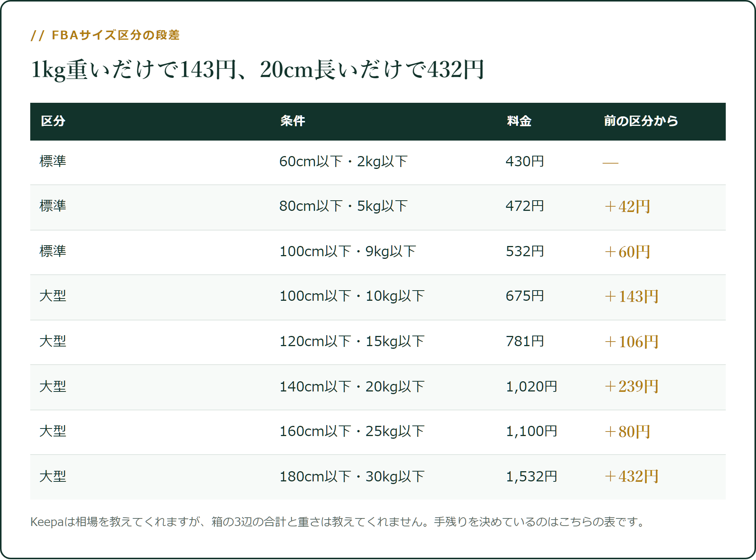
Task: Select the 60cm以下・2kg以下 condition cell
Action: (343, 162)
